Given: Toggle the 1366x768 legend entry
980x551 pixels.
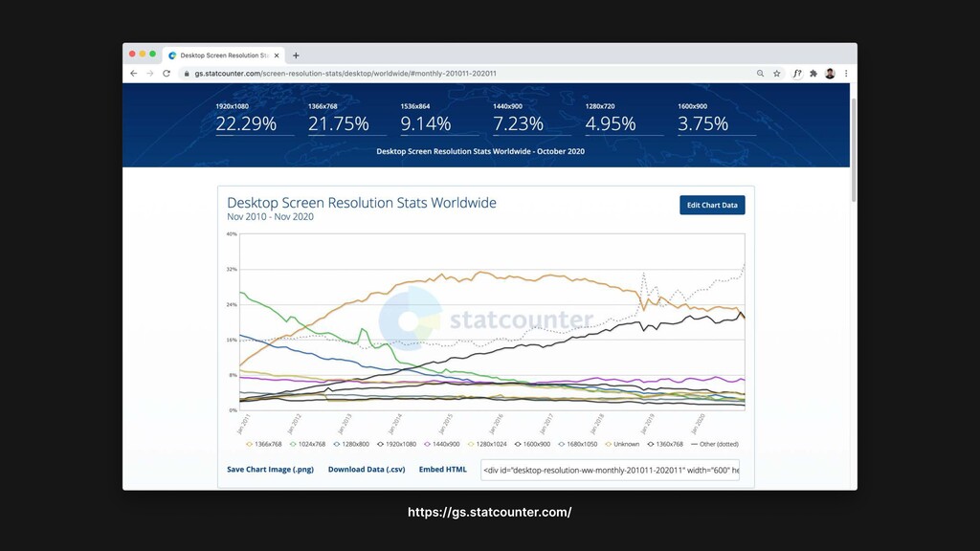Looking at the screenshot, I should click(264, 444).
